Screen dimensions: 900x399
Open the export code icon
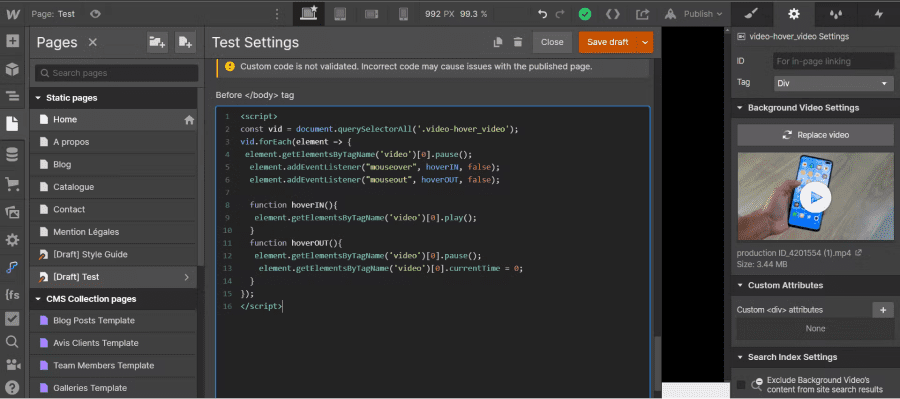click(x=613, y=14)
